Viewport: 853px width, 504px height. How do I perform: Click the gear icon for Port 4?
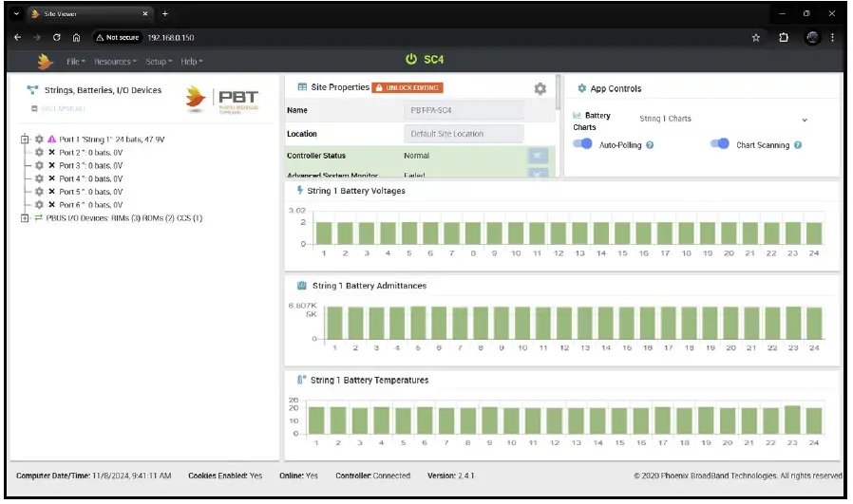(39, 178)
